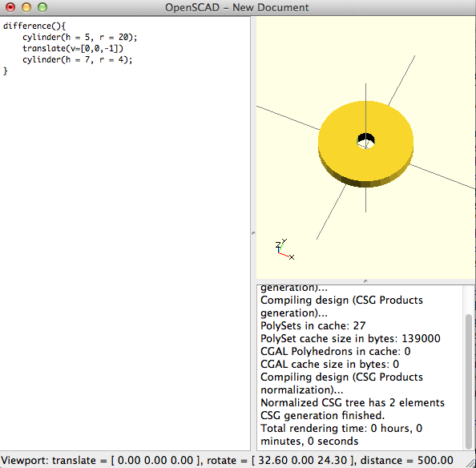Screen dimensions: 476x468
Task: Click the splitter handle between editor and viewport
Action: pyautogui.click(x=253, y=233)
